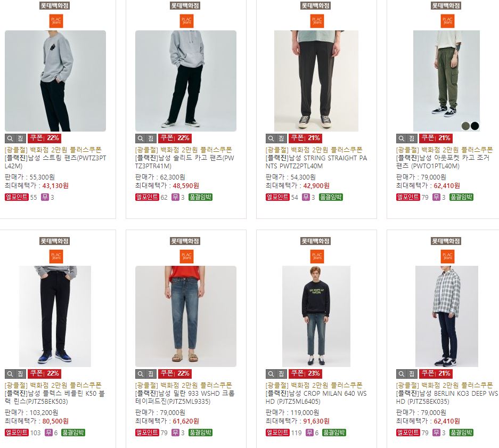The width and height of the screenshot is (499, 448).
Task: Click 찜 wishlist button for solid cargo pants
Action: point(151,138)
